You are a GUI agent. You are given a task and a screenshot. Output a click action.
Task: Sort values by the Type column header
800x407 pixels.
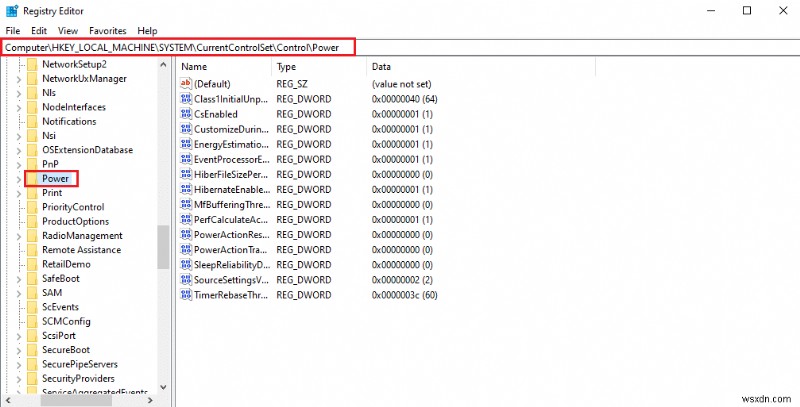pos(318,66)
